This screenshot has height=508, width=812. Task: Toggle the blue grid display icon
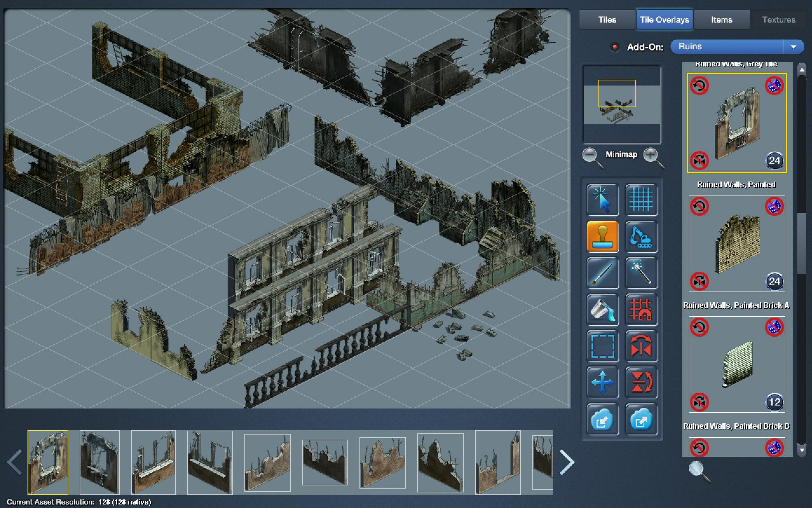[x=641, y=200]
